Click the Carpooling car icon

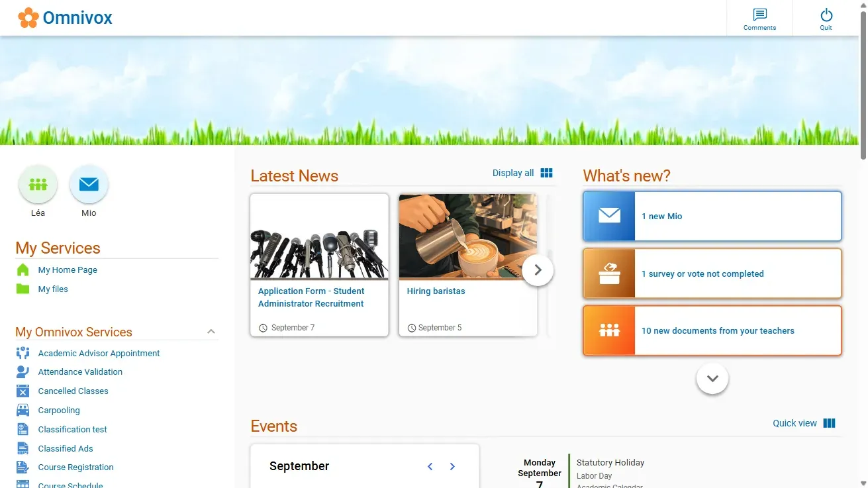[x=23, y=410]
